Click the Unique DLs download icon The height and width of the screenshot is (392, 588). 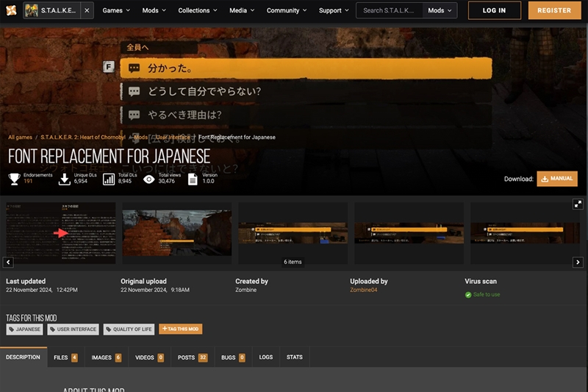pyautogui.click(x=65, y=179)
